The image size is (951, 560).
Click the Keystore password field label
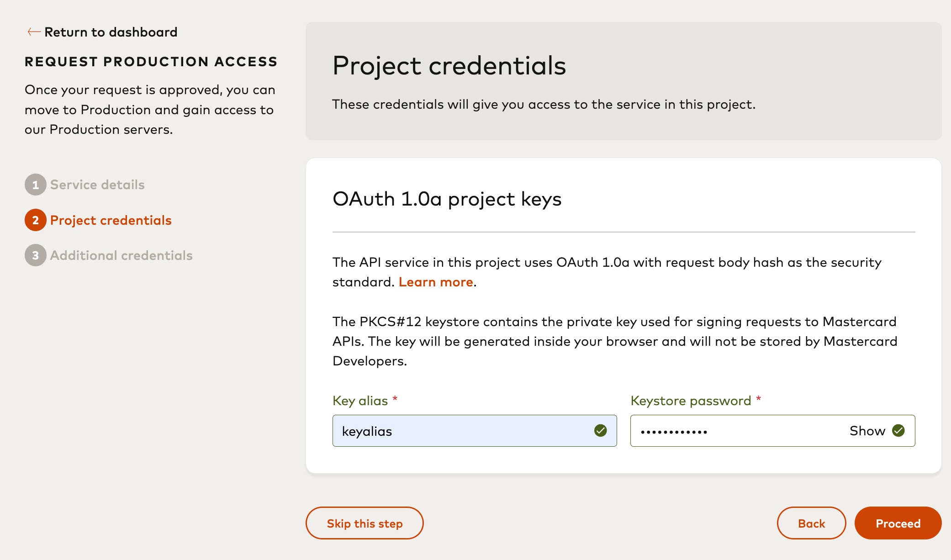pos(691,401)
